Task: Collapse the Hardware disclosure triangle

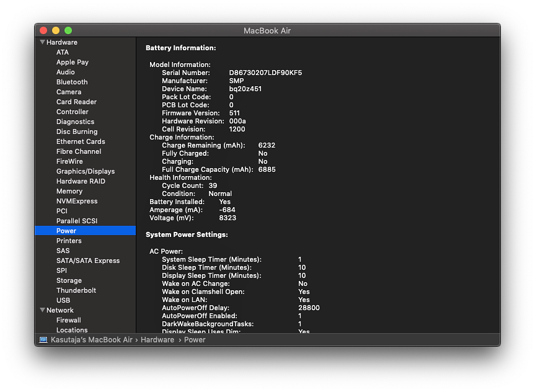Action: (42, 42)
